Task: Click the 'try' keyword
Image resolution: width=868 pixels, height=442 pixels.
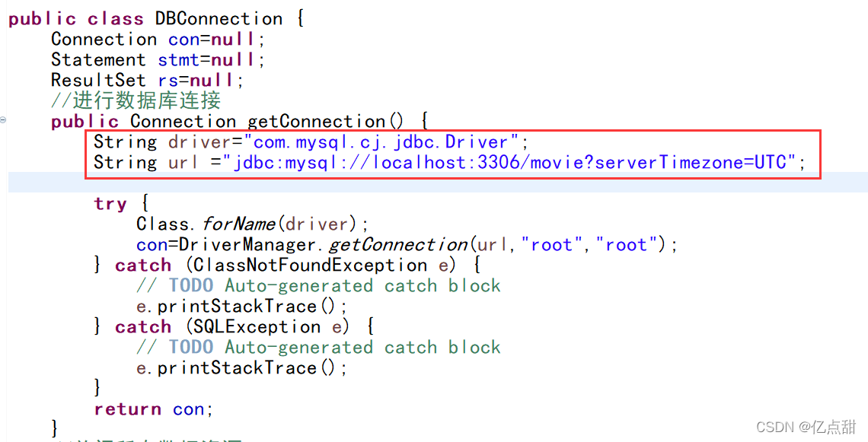Action: [x=110, y=204]
